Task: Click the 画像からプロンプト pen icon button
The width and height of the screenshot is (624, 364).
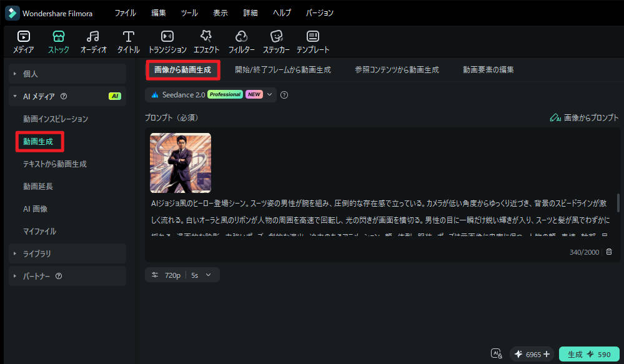Action: pos(584,118)
